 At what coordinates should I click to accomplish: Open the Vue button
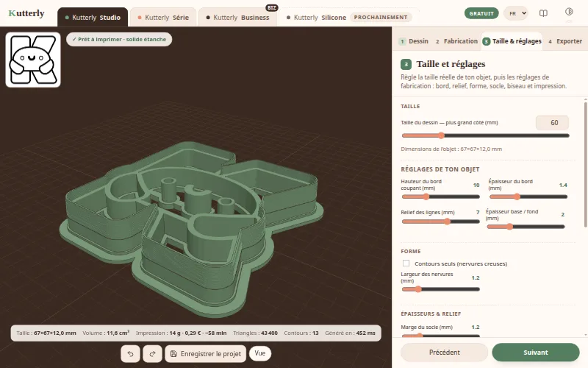point(260,353)
